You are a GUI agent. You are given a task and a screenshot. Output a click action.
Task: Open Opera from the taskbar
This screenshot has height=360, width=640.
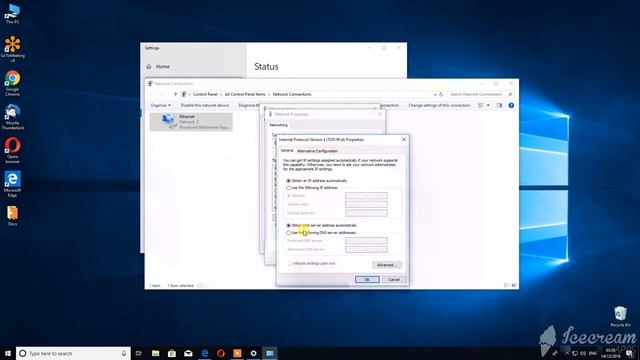click(x=221, y=353)
